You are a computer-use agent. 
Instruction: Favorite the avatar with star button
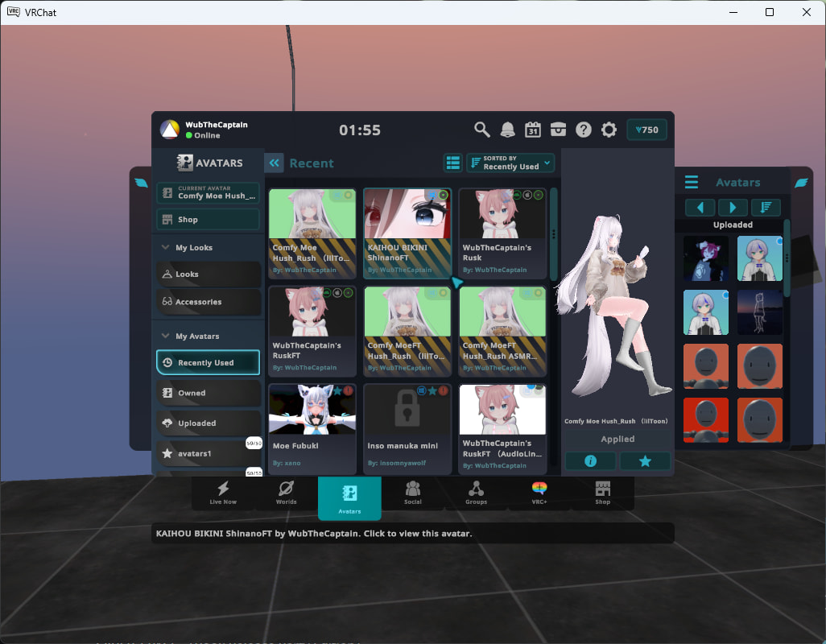tap(645, 460)
